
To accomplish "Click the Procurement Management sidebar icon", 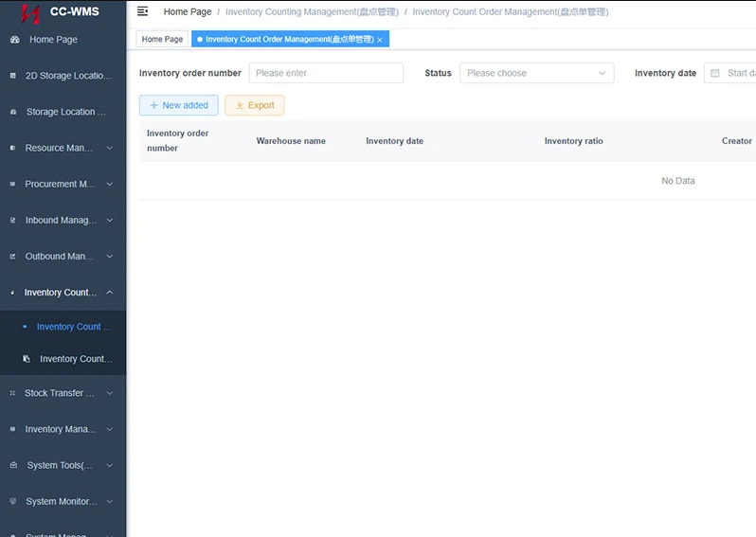I will [13, 184].
